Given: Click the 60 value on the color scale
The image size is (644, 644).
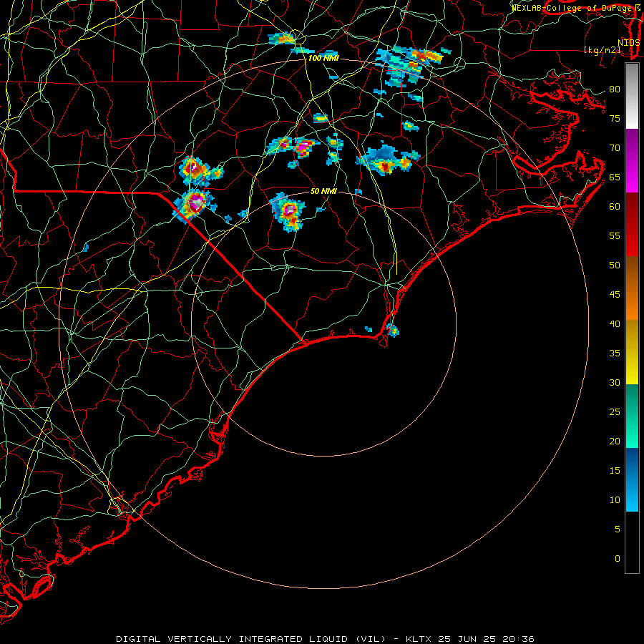Looking at the screenshot, I should pyautogui.click(x=615, y=207).
